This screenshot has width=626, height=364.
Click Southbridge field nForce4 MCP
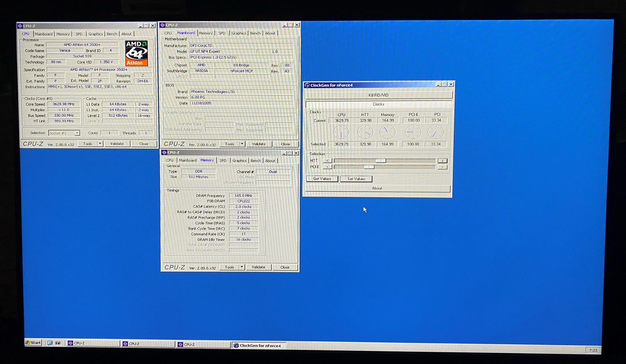[x=242, y=71]
